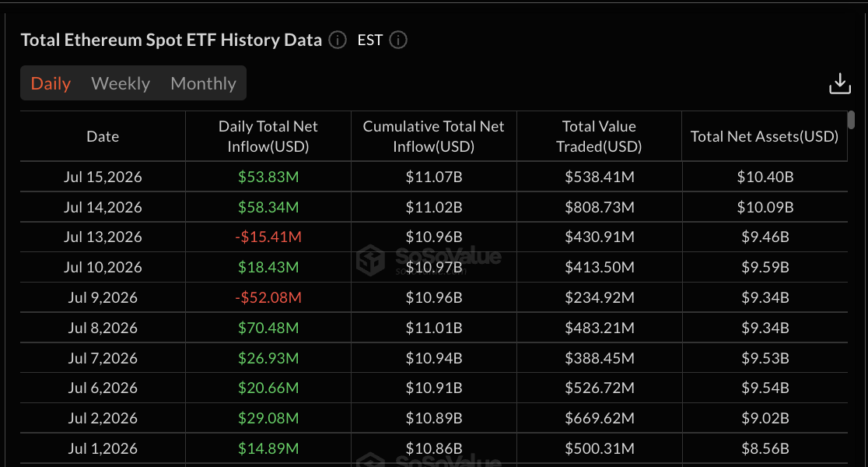
Task: Click the $26.93M net inflow value
Action: click(x=268, y=358)
